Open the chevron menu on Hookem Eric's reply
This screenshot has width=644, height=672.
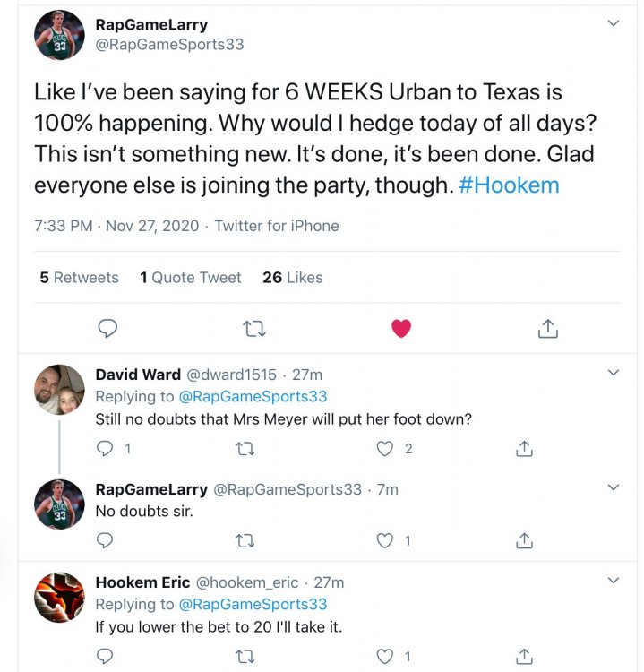[x=614, y=580]
